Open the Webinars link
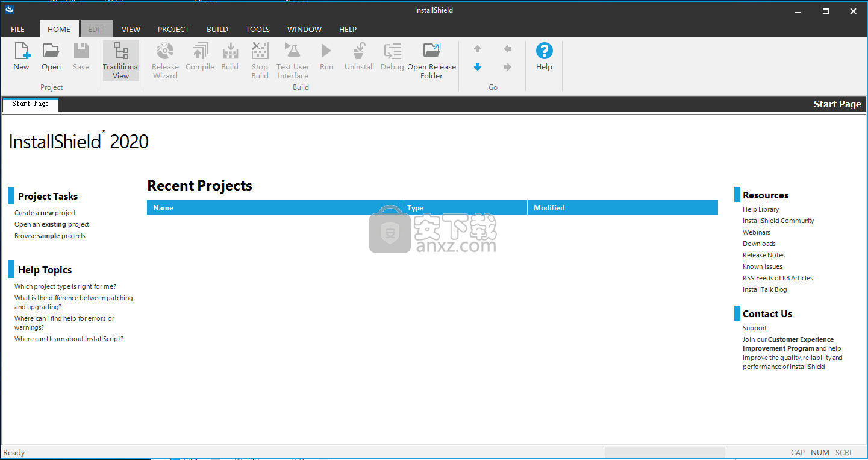The width and height of the screenshot is (868, 460). [x=757, y=232]
